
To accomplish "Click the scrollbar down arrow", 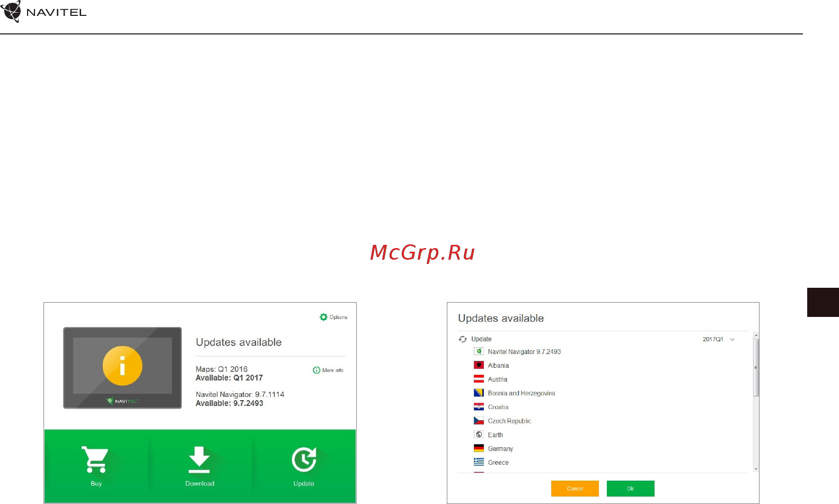I will click(756, 469).
